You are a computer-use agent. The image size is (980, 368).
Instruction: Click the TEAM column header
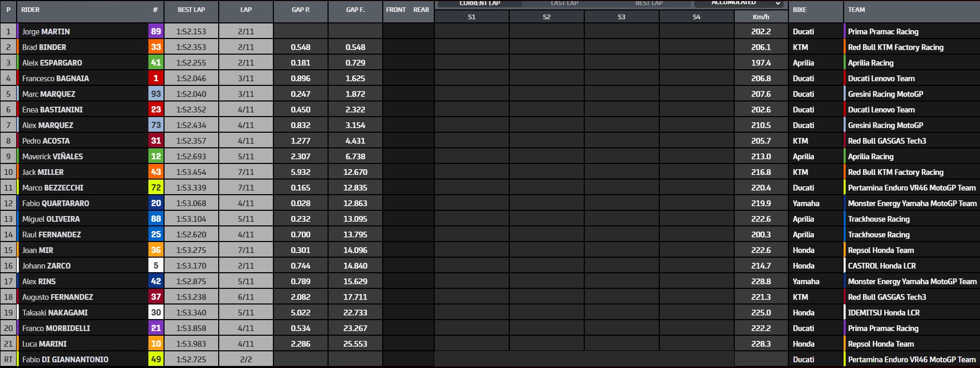tap(856, 10)
